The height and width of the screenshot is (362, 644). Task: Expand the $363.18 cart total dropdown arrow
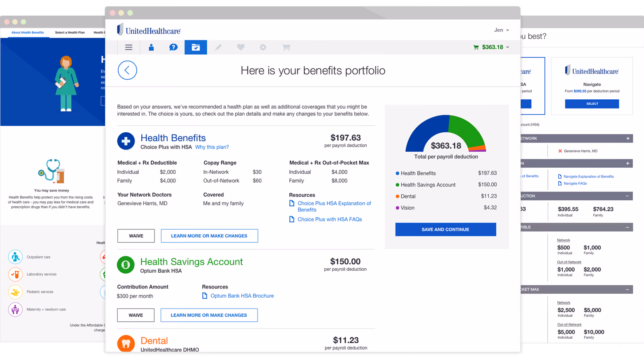[508, 47]
